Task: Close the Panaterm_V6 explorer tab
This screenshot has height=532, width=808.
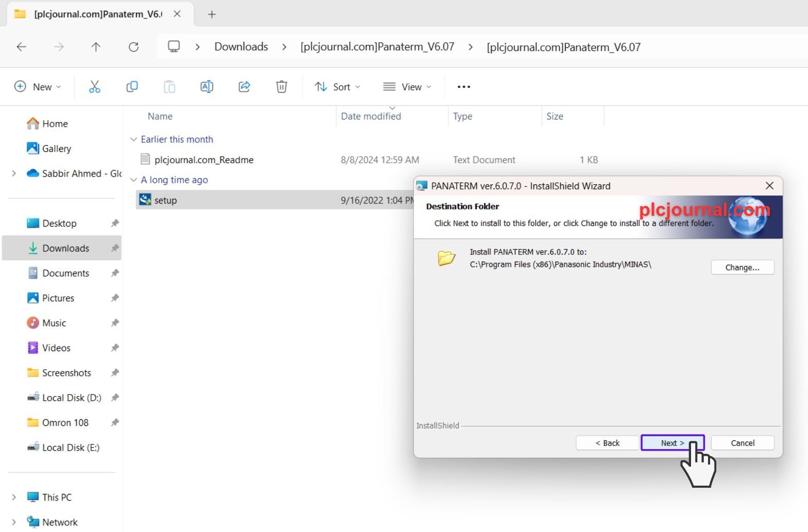Action: 177,14
